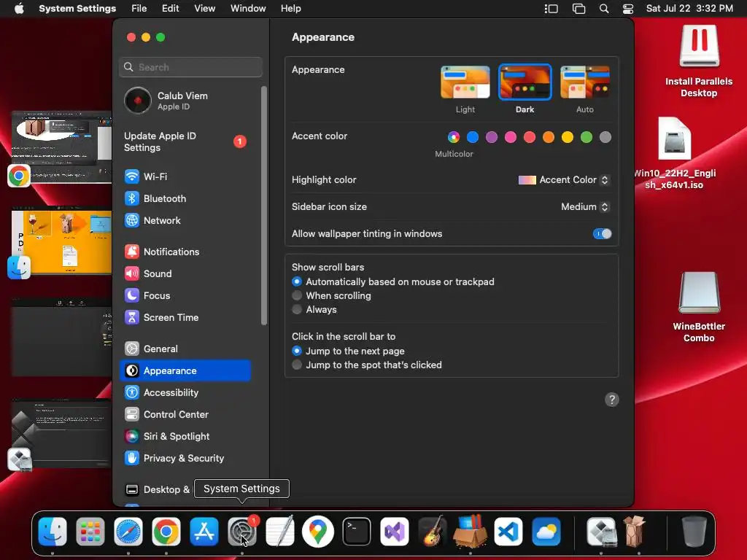
Task: Select graphite accent color
Action: click(605, 138)
